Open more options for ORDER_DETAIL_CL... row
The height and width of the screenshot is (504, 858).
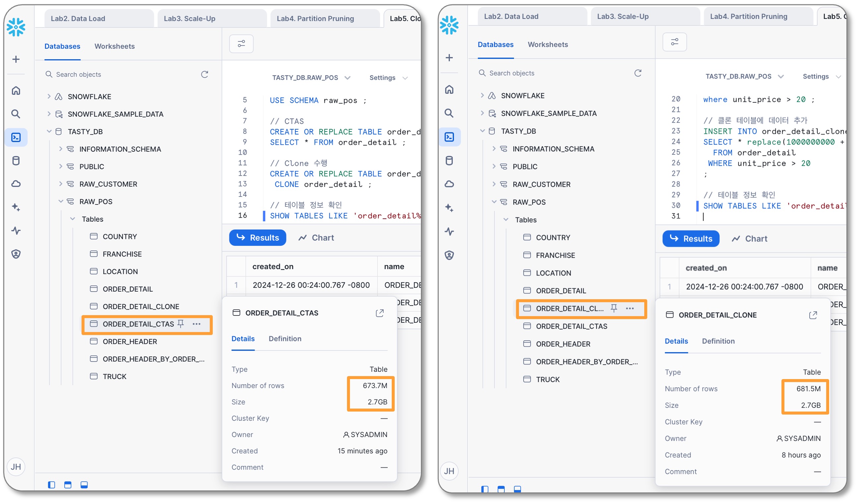[630, 308]
